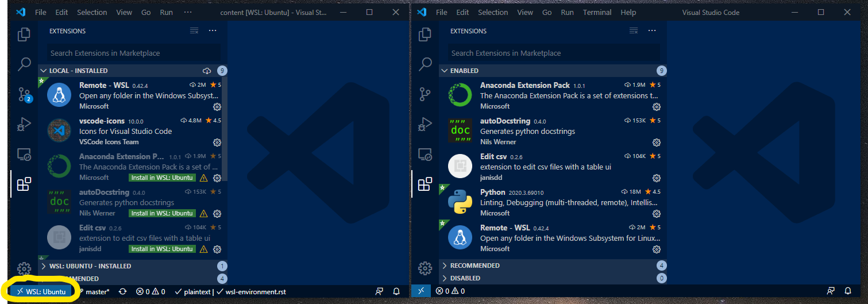
Task: Select Extensions icon in left window's activity bar
Action: pos(24,184)
